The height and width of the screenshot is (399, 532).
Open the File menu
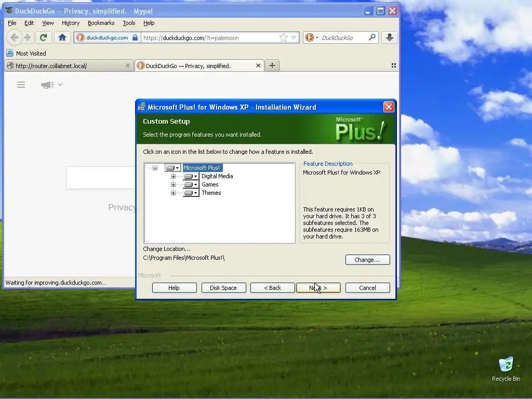[x=12, y=23]
